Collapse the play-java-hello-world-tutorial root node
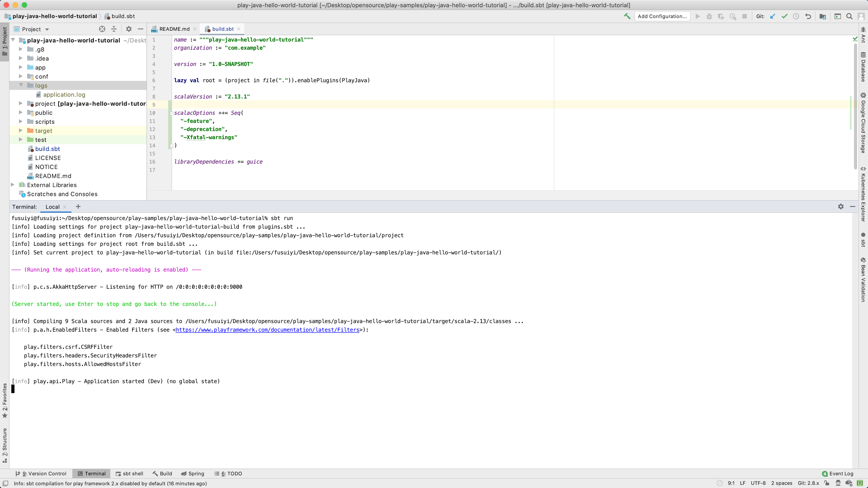Screen dimensions: 868x488 [13, 40]
